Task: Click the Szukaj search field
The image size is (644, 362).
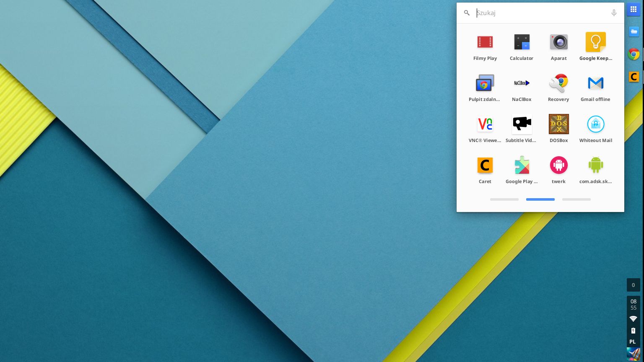Action: click(x=540, y=13)
